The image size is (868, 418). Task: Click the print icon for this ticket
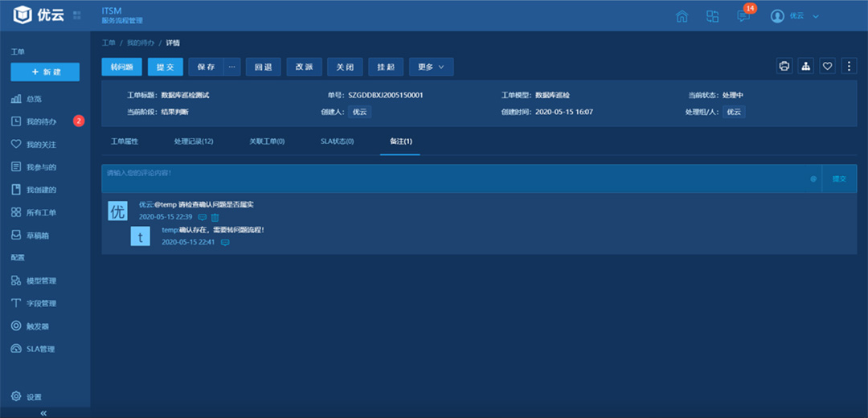click(784, 66)
